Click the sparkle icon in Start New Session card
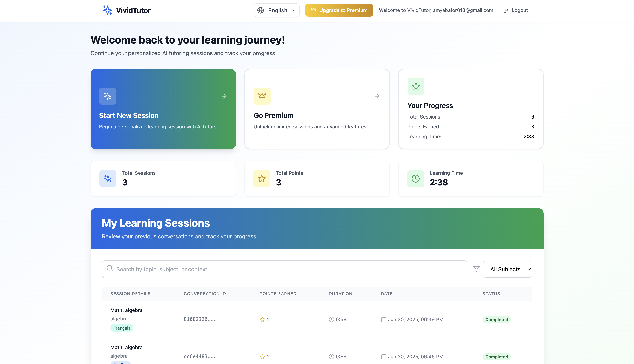 click(x=108, y=96)
